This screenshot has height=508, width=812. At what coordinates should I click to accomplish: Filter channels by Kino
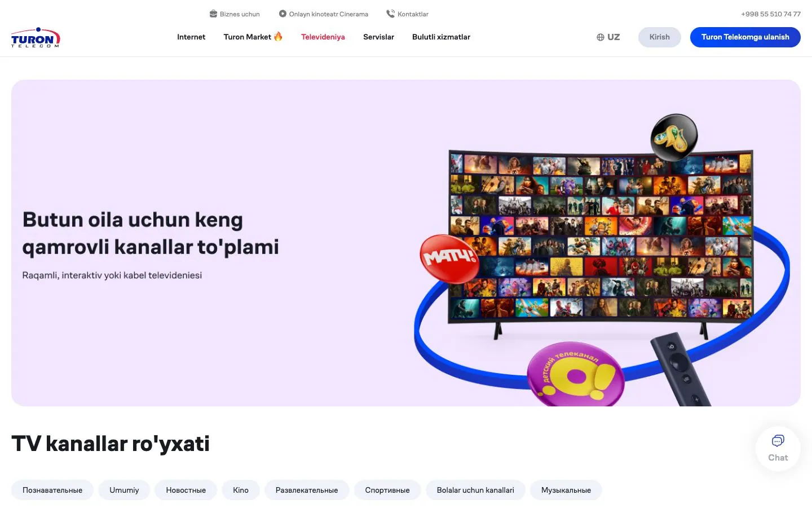click(241, 490)
